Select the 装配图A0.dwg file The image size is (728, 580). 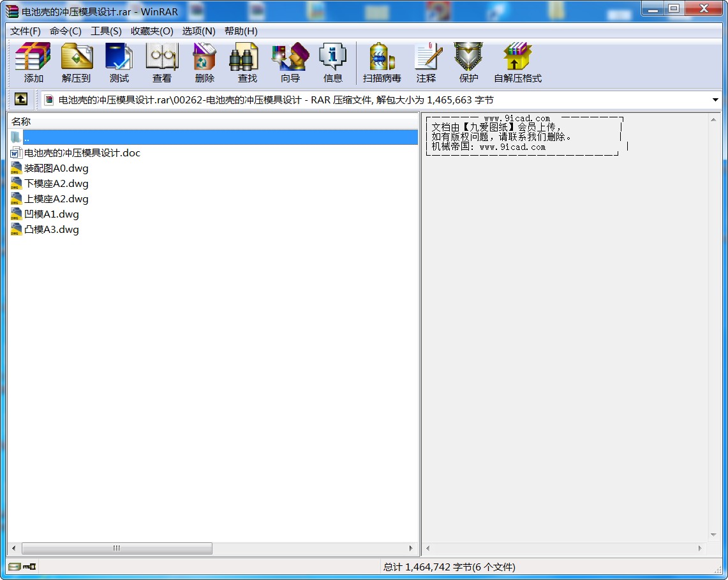point(56,168)
